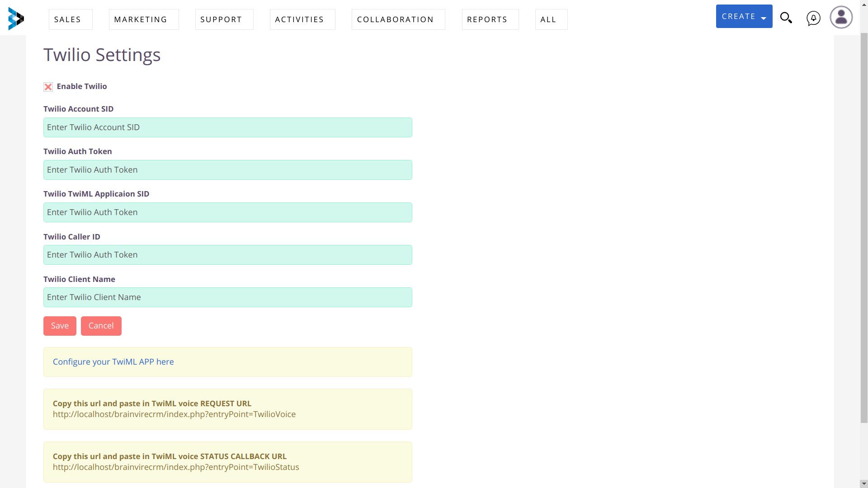Click the Twilio Client Name input field
The width and height of the screenshot is (868, 488).
pyautogui.click(x=228, y=297)
